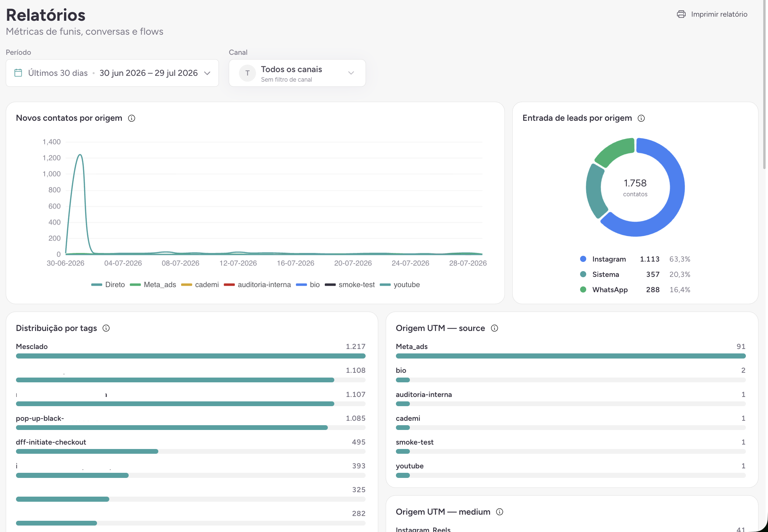The image size is (768, 532).
Task: Toggle the Meta_ads series in chart legend
Action: pos(153,285)
